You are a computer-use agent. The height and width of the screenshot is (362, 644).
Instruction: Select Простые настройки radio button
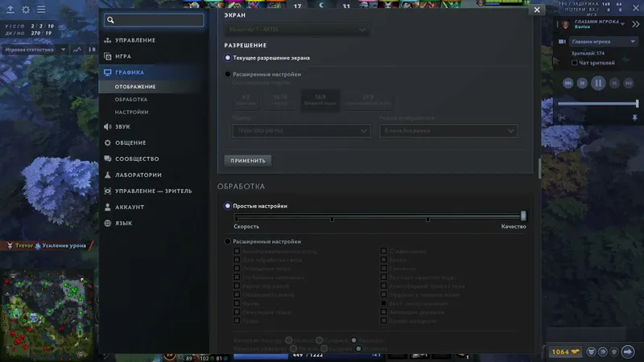click(228, 206)
